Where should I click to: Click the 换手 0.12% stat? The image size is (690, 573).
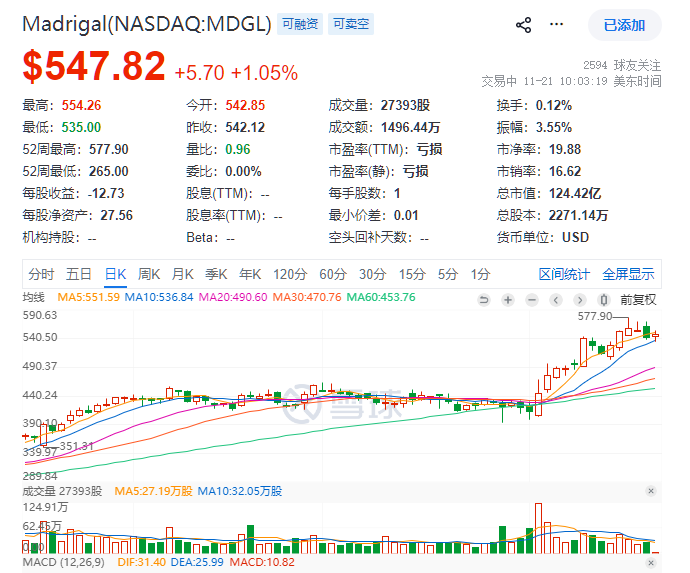tap(534, 106)
